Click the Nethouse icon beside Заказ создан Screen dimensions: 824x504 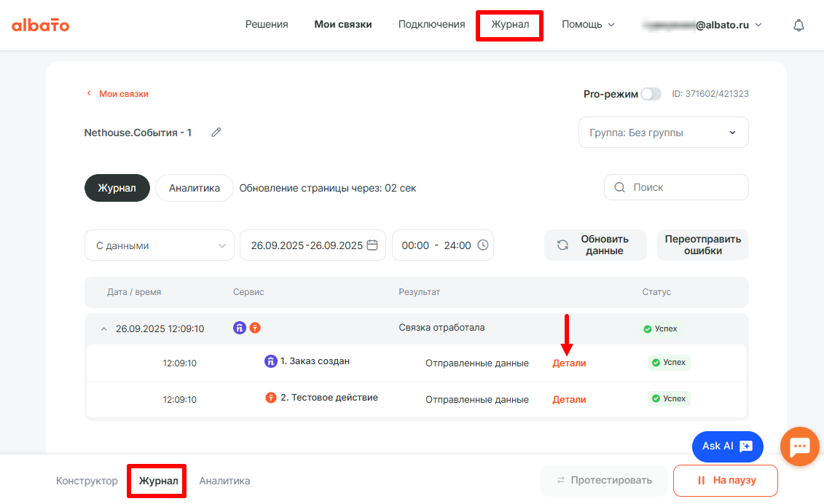(270, 361)
